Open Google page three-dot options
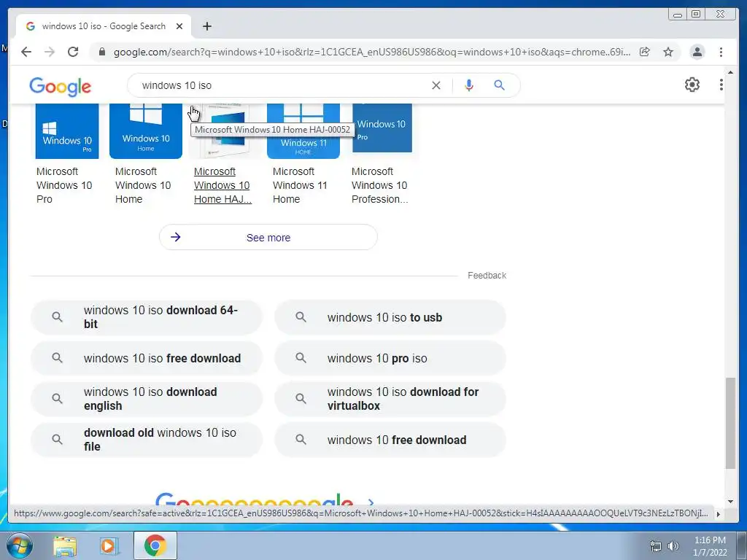Screen dimensions: 747x560 (x=721, y=85)
